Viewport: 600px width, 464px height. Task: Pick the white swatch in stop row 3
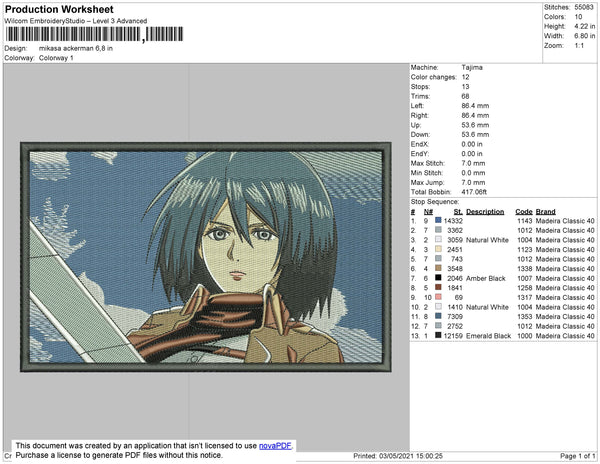438,239
